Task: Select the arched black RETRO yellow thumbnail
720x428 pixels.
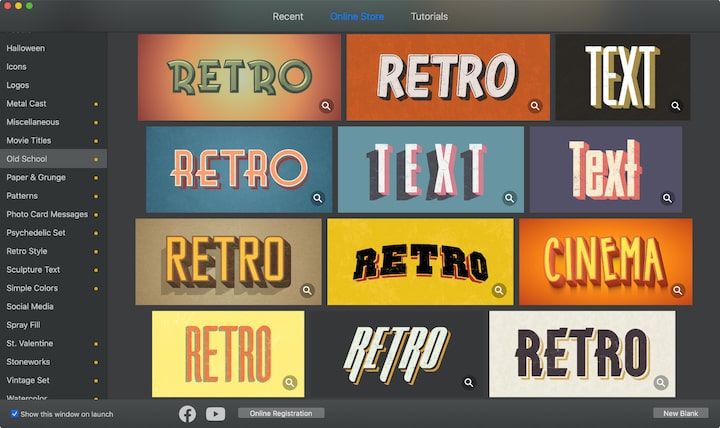Action: click(420, 262)
